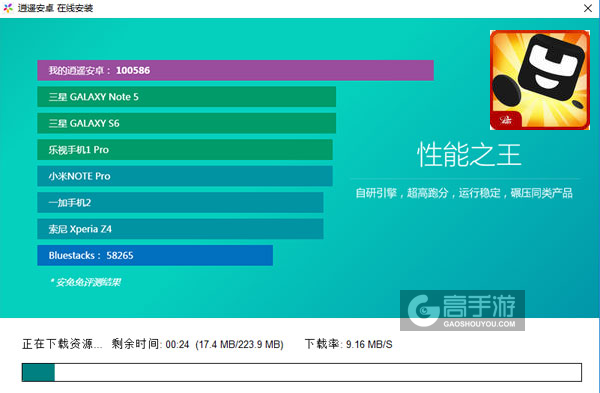Click the remaining time 00:24 value
The image size is (600, 393).
pyautogui.click(x=178, y=345)
